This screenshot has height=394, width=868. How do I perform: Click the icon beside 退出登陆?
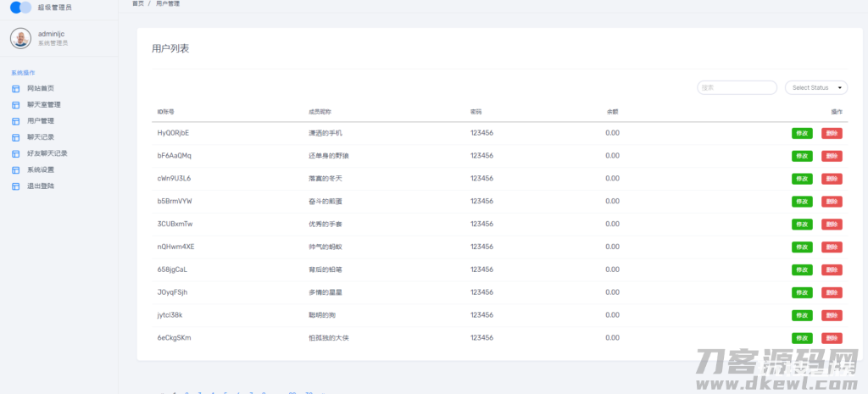click(x=15, y=186)
